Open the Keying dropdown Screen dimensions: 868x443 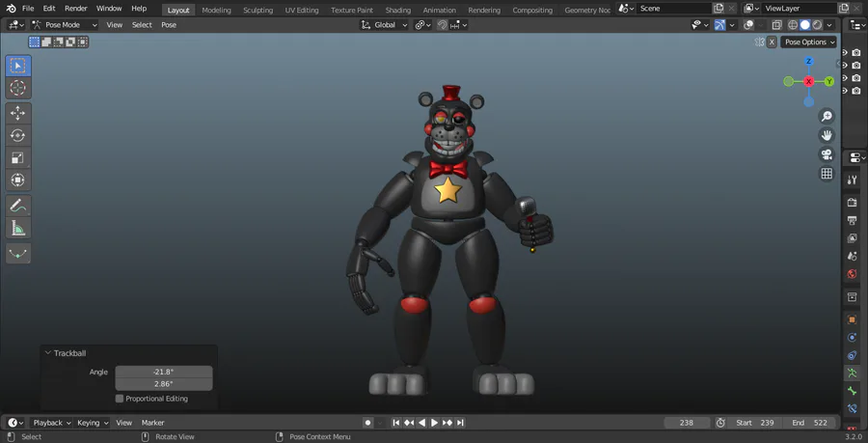click(92, 423)
